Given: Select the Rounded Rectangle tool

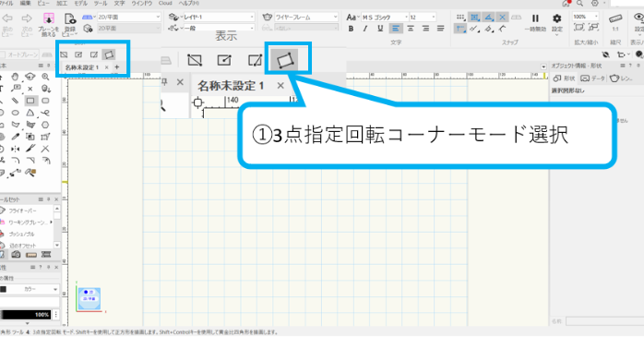Looking at the screenshot, I should (x=45, y=101).
